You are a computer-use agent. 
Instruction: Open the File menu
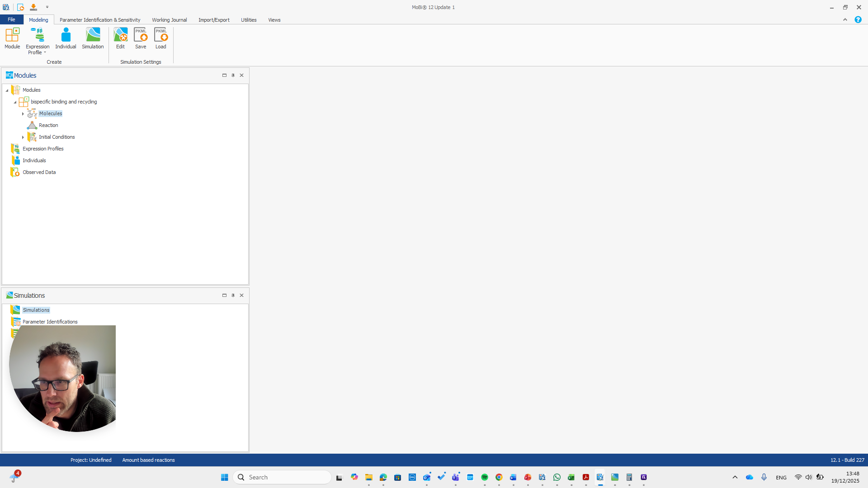[11, 20]
